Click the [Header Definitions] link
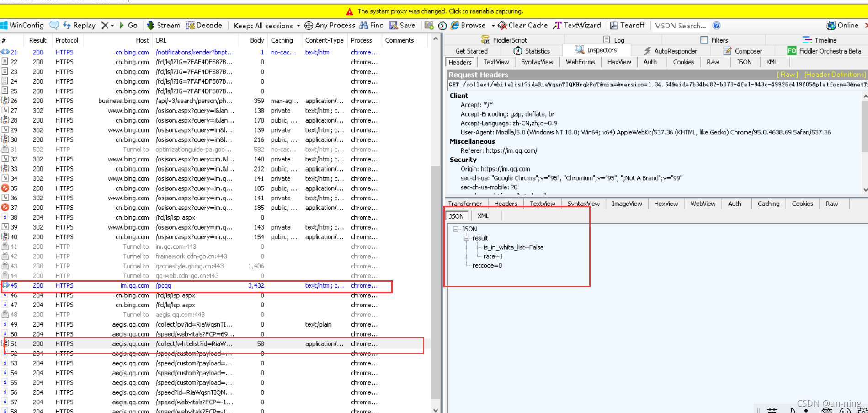The width and height of the screenshot is (868, 413). [835, 75]
